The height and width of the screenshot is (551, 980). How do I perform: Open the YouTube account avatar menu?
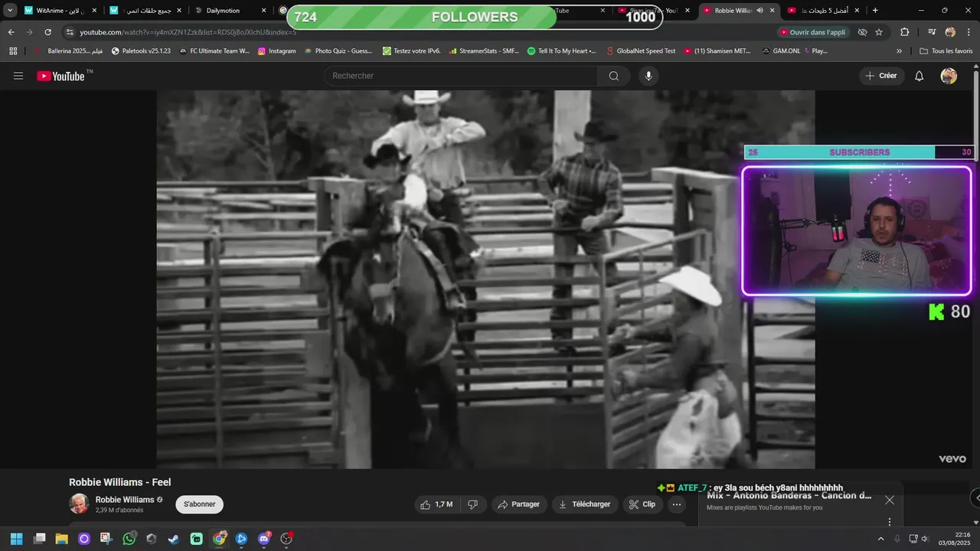(949, 76)
